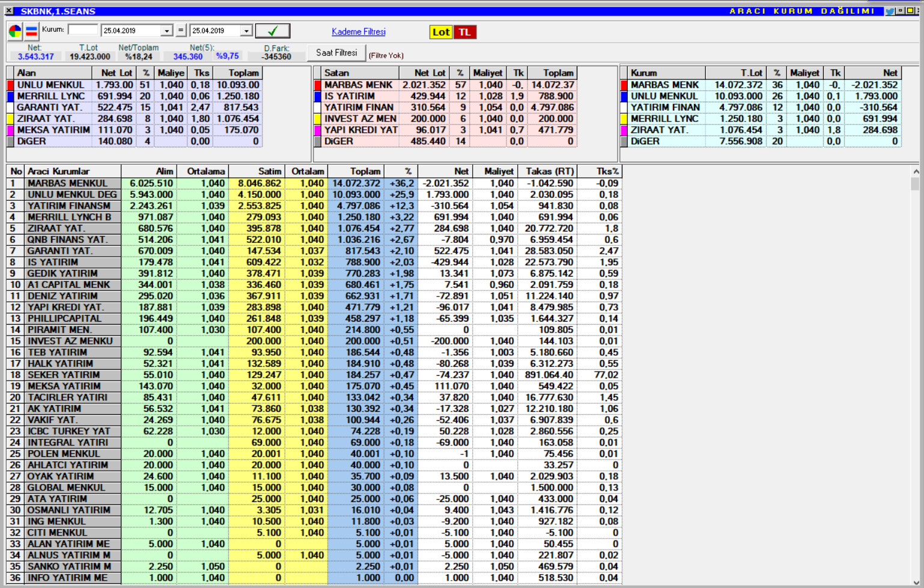Viewport: 924px width, 588px height.
Task: Click the yellow swatch beside INVEST AZ MEN
Action: 318,118
